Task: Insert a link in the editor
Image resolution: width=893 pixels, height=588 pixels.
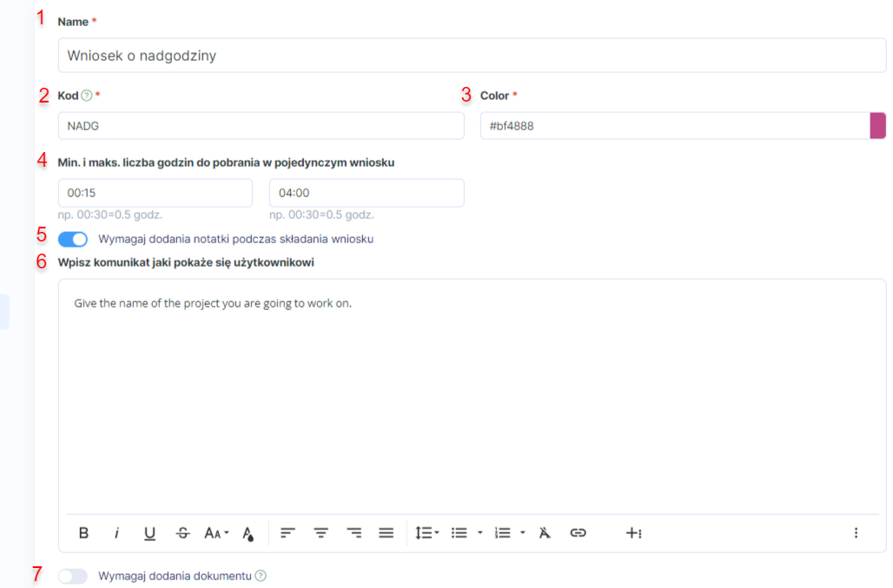Action: tap(578, 532)
